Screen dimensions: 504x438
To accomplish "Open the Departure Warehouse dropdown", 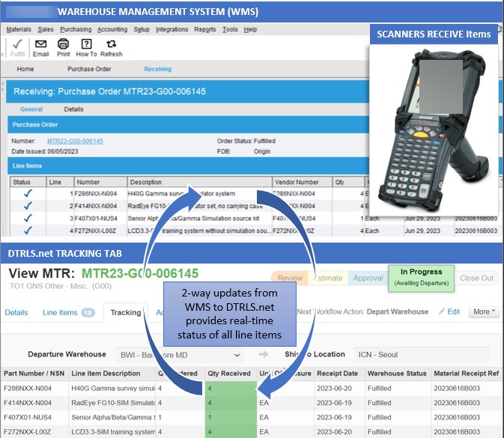I will pyautogui.click(x=180, y=355).
